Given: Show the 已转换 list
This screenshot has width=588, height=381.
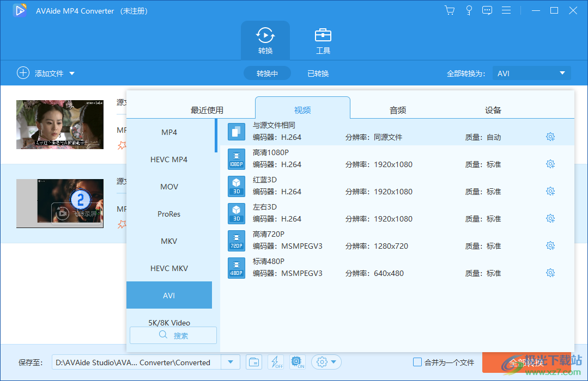Looking at the screenshot, I should 318,73.
